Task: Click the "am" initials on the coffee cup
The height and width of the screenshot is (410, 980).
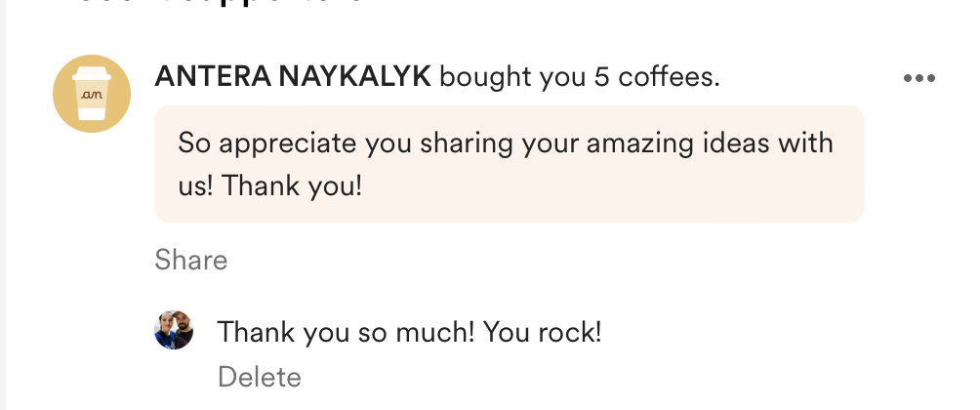Action: pos(91,92)
